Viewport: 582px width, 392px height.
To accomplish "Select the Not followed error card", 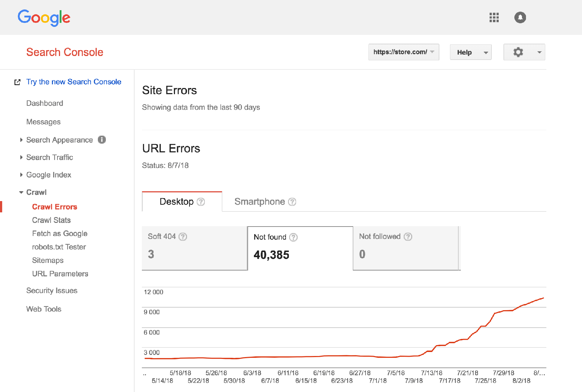I will point(406,248).
